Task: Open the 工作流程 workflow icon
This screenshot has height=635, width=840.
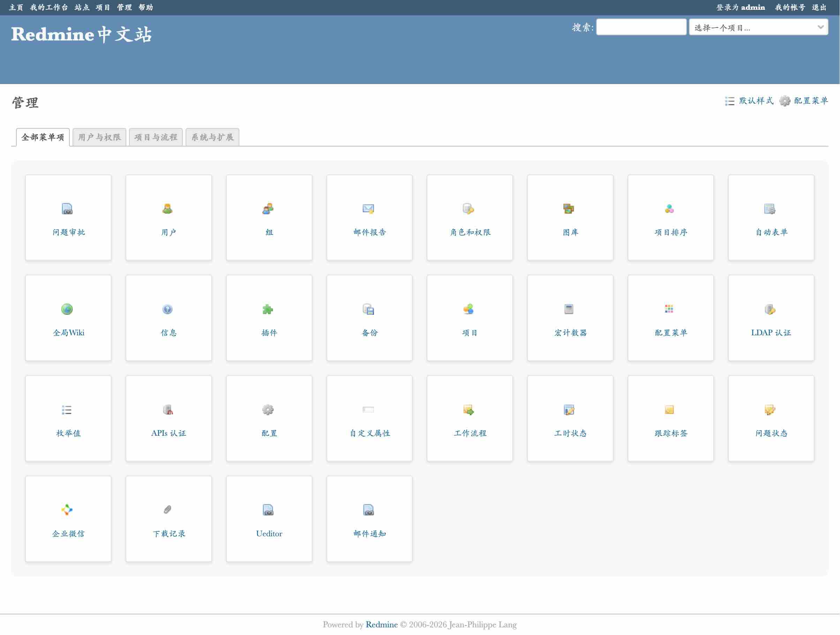Action: pos(468,410)
